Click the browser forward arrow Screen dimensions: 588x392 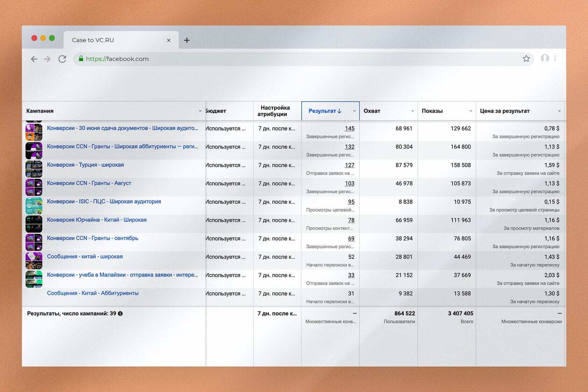click(x=47, y=59)
